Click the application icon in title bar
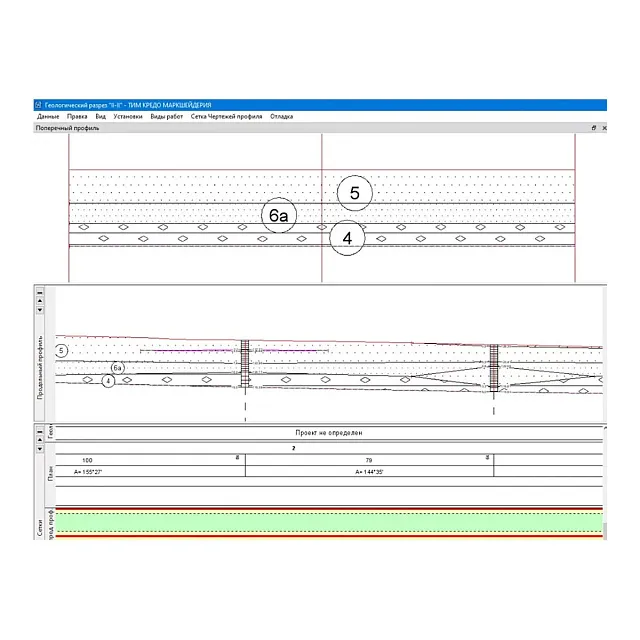This screenshot has height=640, width=640. coord(37,105)
